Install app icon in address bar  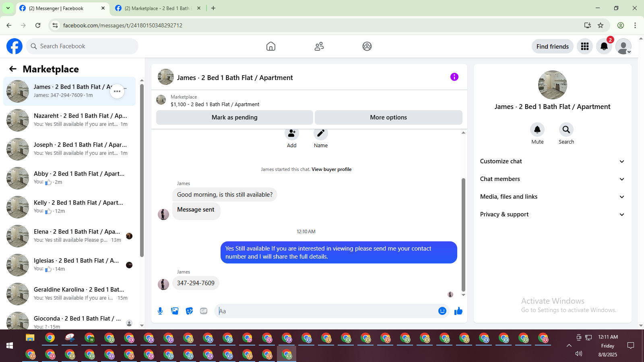click(x=588, y=25)
